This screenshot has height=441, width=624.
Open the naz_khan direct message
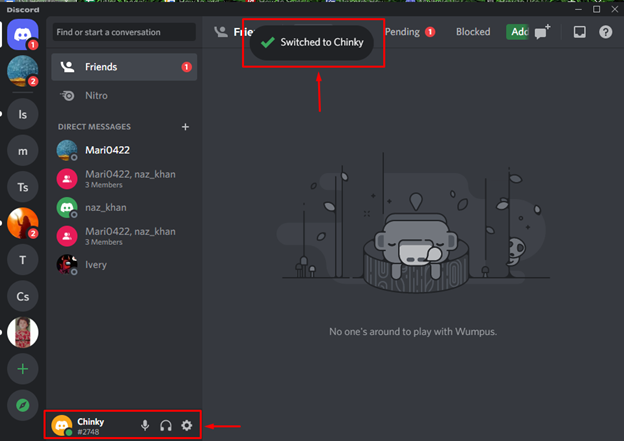(x=124, y=207)
